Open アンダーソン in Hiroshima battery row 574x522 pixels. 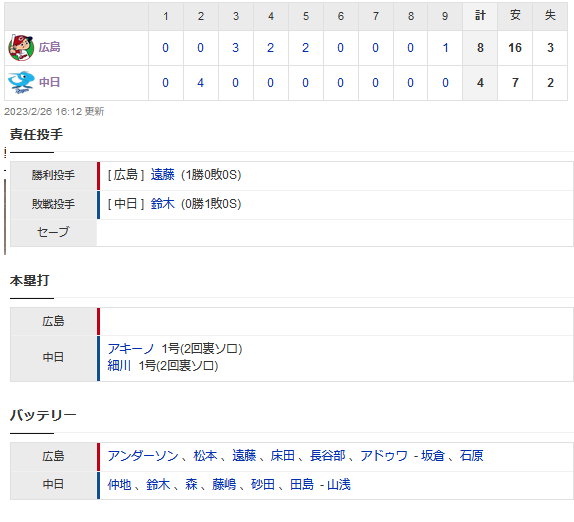[143, 456]
